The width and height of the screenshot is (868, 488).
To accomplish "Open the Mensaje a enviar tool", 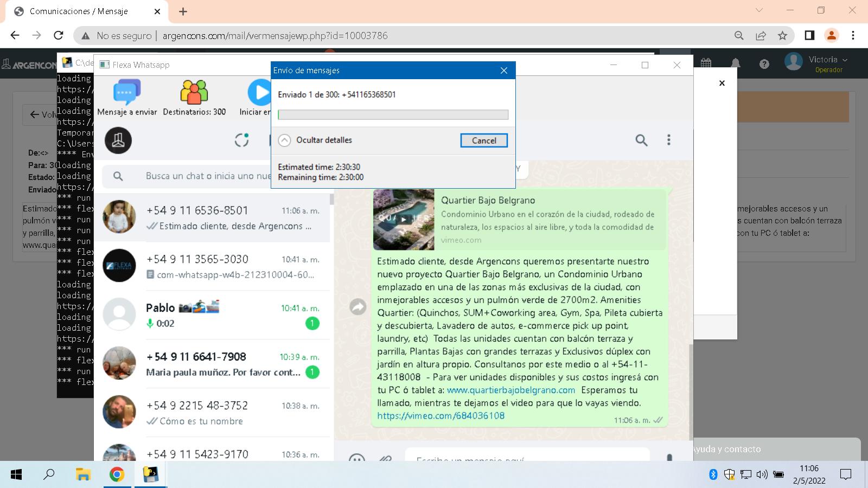I will tap(127, 98).
